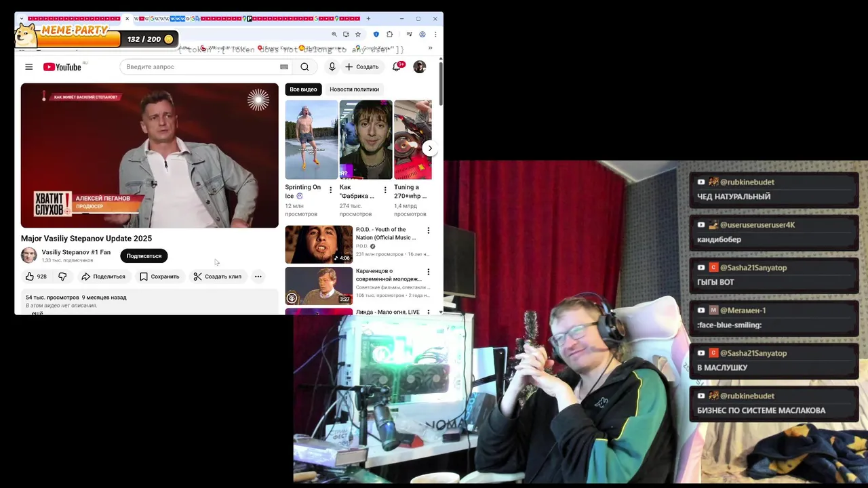Open the Chrome profile icon
Viewport: 868px width, 488px height.
(x=422, y=34)
